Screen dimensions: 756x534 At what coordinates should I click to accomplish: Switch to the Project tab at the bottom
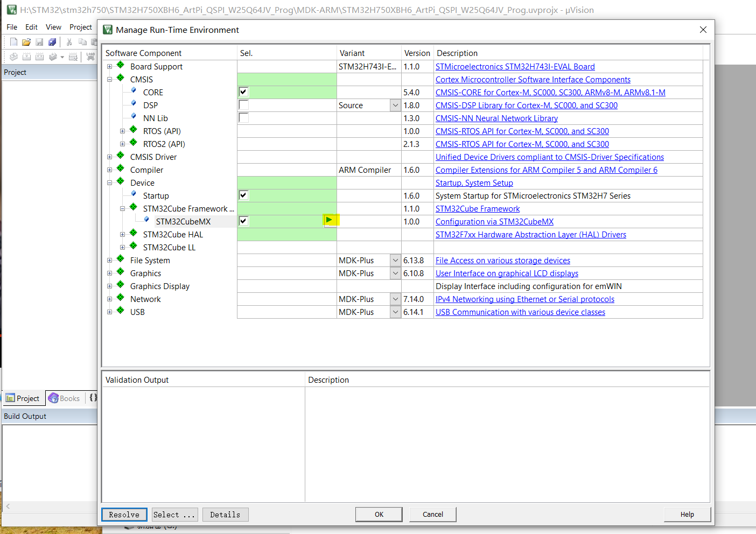click(x=23, y=398)
